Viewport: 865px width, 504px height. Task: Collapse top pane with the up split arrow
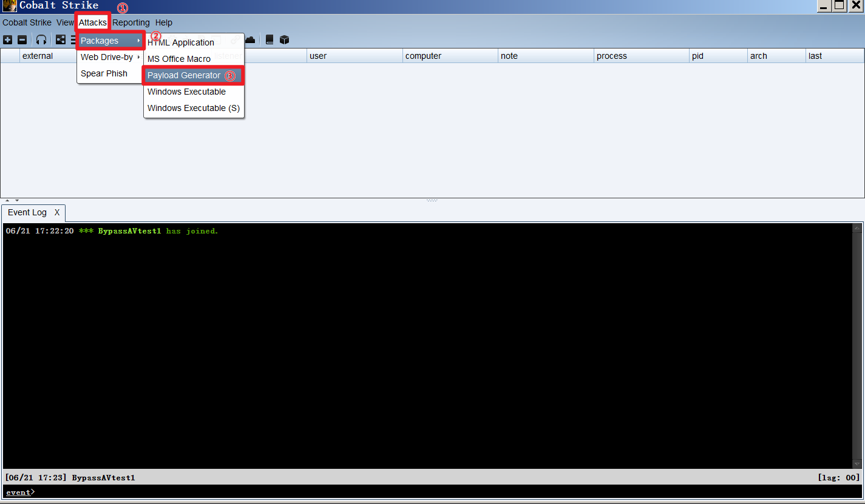tap(8, 200)
